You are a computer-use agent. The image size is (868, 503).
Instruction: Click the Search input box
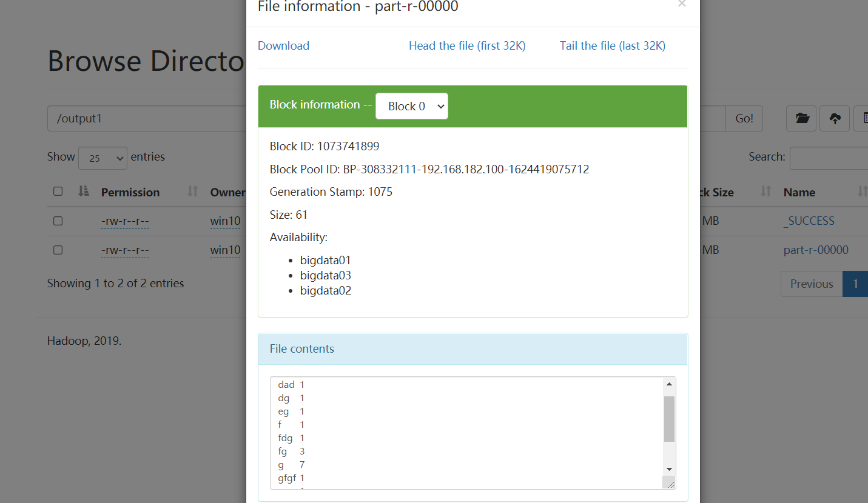coord(829,158)
